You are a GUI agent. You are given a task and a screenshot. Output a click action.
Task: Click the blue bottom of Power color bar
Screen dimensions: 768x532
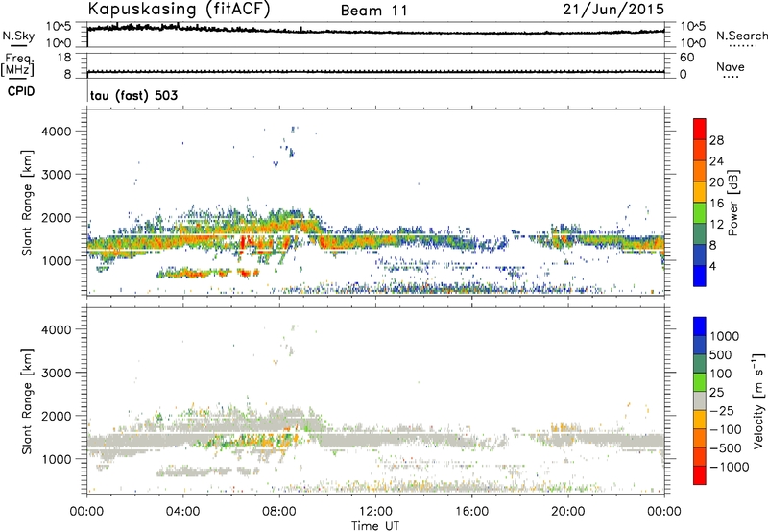pyautogui.click(x=700, y=276)
